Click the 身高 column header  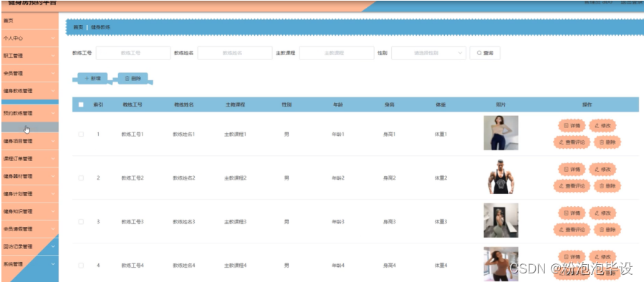(390, 104)
